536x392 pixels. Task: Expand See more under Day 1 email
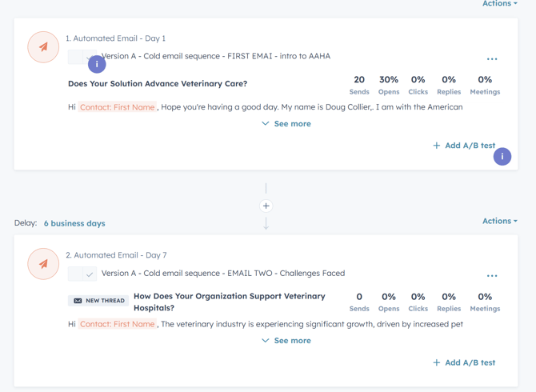click(286, 124)
